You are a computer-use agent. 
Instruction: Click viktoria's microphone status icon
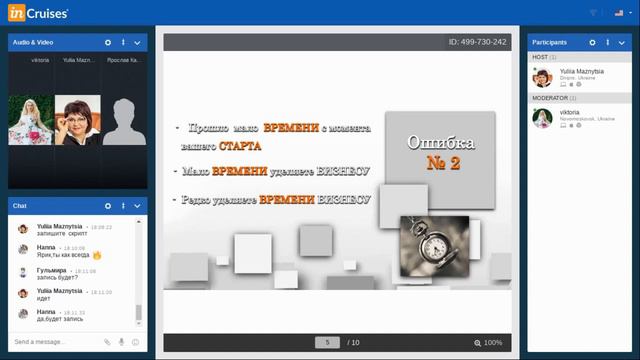coord(571,125)
